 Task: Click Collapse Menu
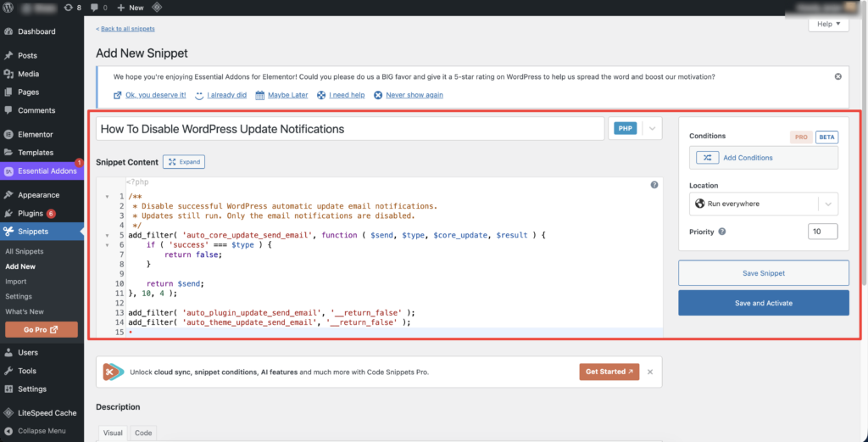42,430
